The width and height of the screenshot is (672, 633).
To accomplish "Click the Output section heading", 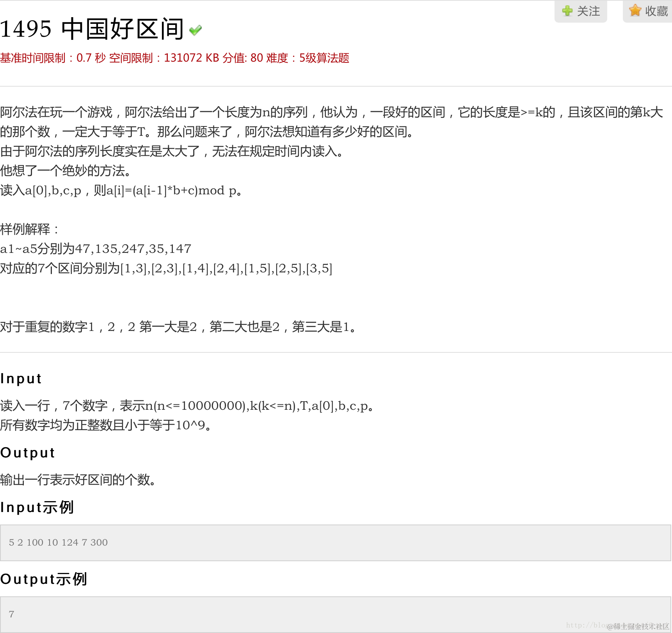I will tap(27, 453).
